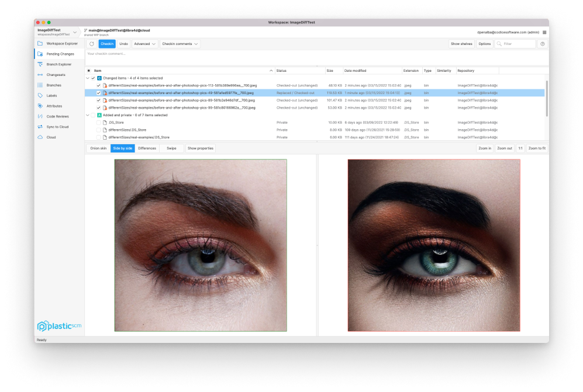Click the Checkin button

[107, 44]
